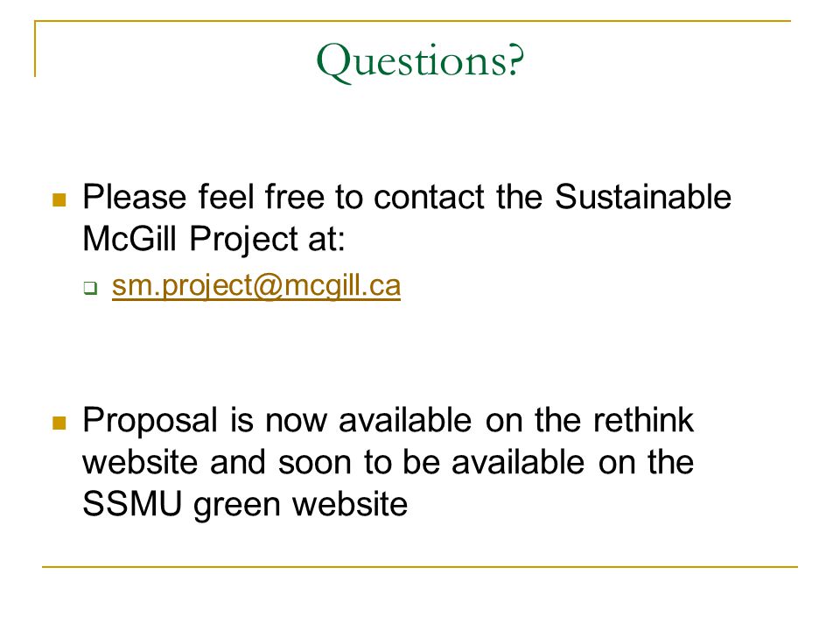The height and width of the screenshot is (630, 840).
Task: Click the word 'green' in last line
Action: 237,507
